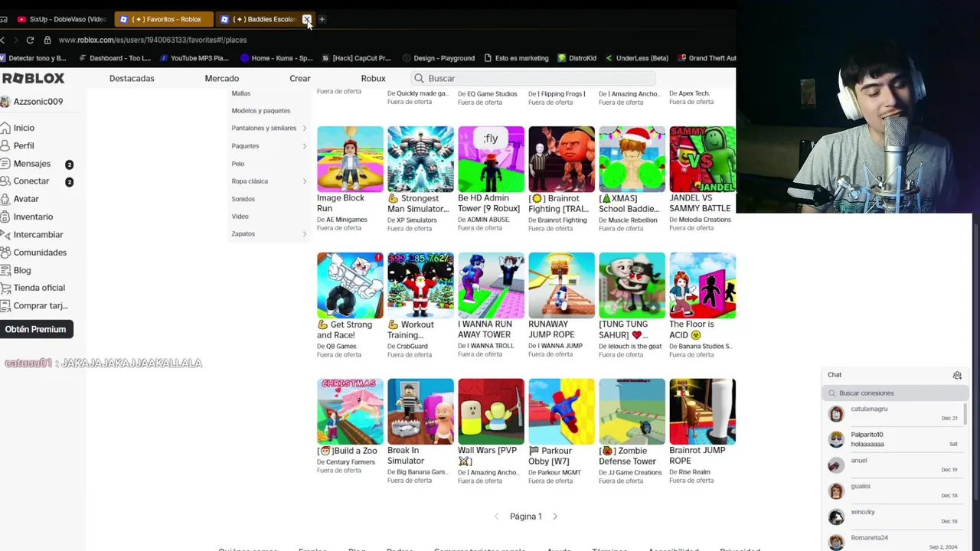
Task: Open chat with Palparito10
Action: (x=893, y=439)
